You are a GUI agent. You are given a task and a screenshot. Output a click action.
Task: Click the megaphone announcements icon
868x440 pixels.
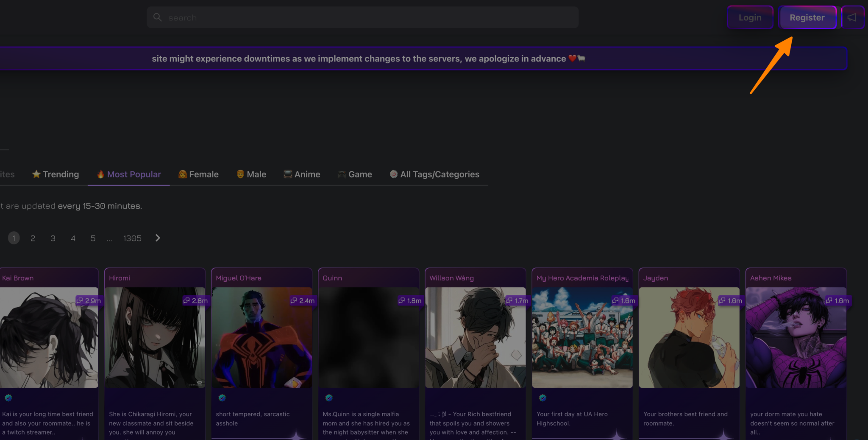pos(852,17)
